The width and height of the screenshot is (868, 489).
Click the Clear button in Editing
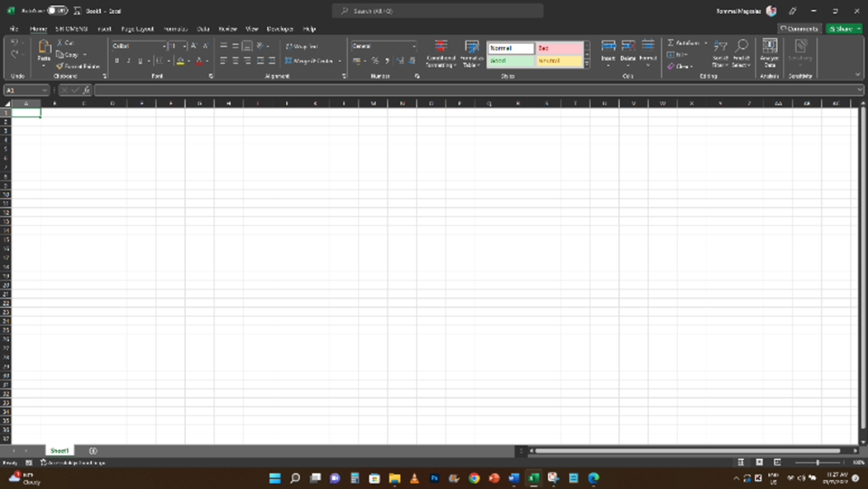click(680, 66)
